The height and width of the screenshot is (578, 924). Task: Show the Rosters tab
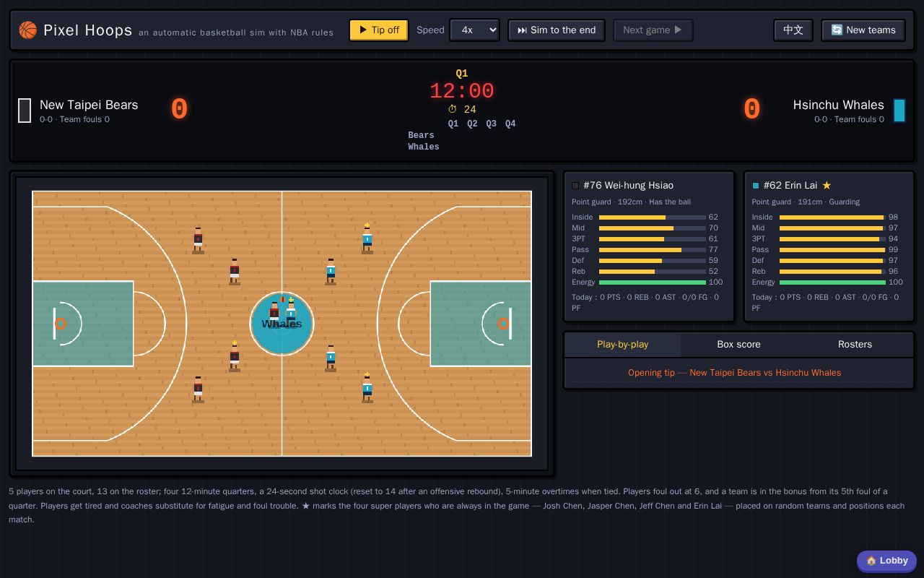coord(855,345)
